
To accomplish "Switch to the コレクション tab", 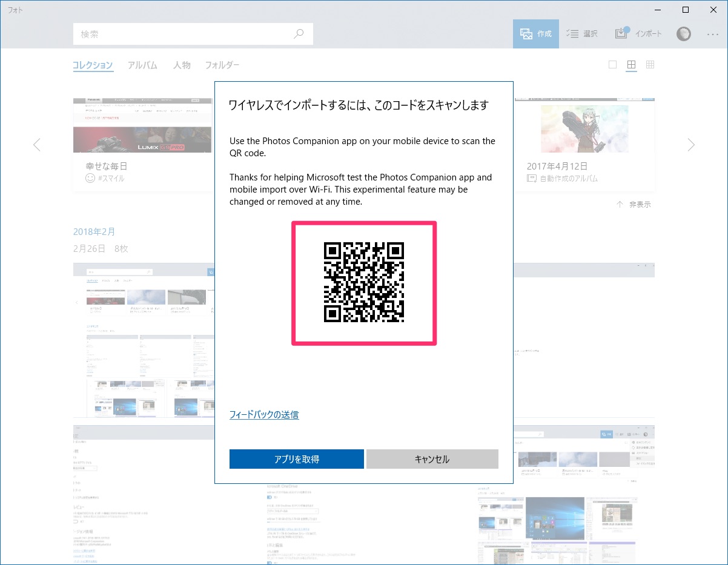I will (x=93, y=65).
